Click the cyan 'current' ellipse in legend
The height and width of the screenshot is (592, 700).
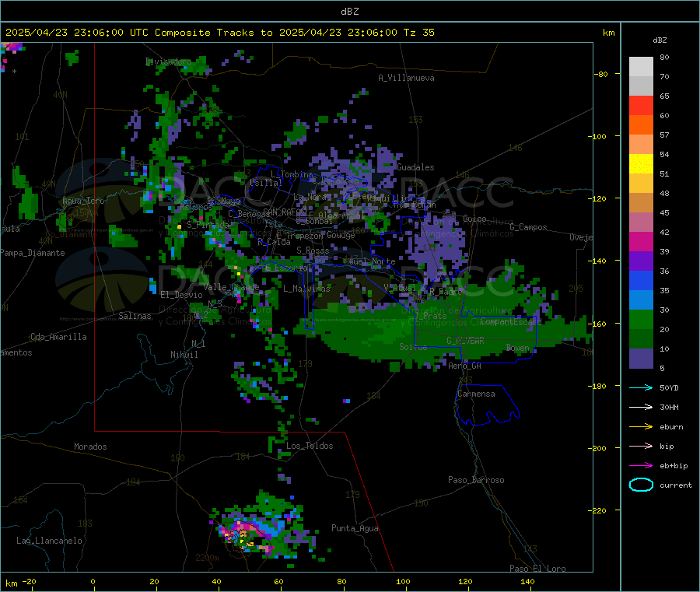[641, 485]
